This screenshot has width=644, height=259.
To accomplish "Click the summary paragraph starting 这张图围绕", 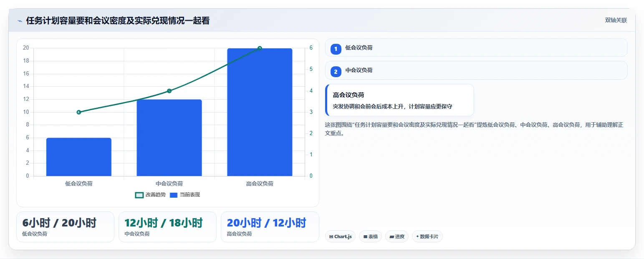I will 474,129.
